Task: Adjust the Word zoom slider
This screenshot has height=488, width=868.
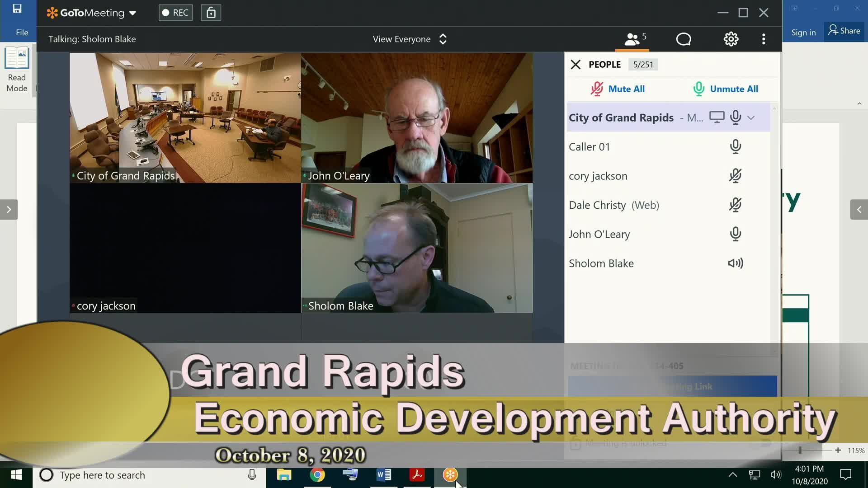Action: (800, 450)
